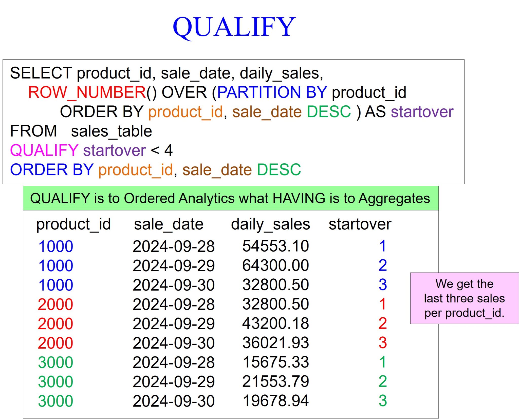Click daily sales value 43200.18
Screen dimensions: 519x420
(275, 323)
